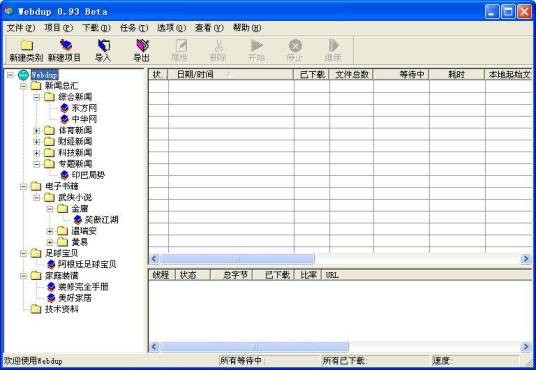This screenshot has width=536, height=370.
Task: Sort by the 日期/时间 column header
Action: tap(231, 74)
